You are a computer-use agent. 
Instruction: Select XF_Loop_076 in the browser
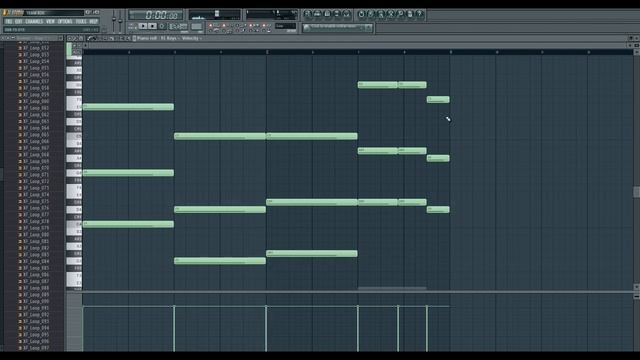coord(36,208)
